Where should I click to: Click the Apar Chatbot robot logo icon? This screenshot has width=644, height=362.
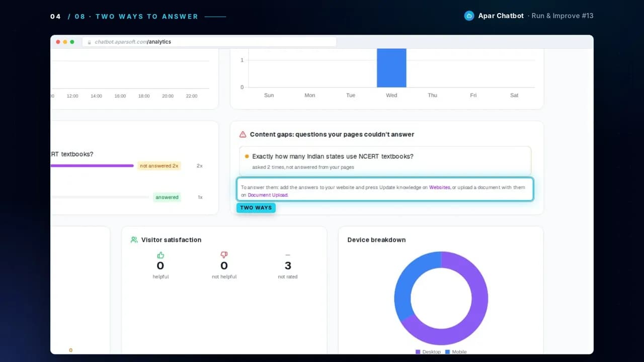(469, 16)
